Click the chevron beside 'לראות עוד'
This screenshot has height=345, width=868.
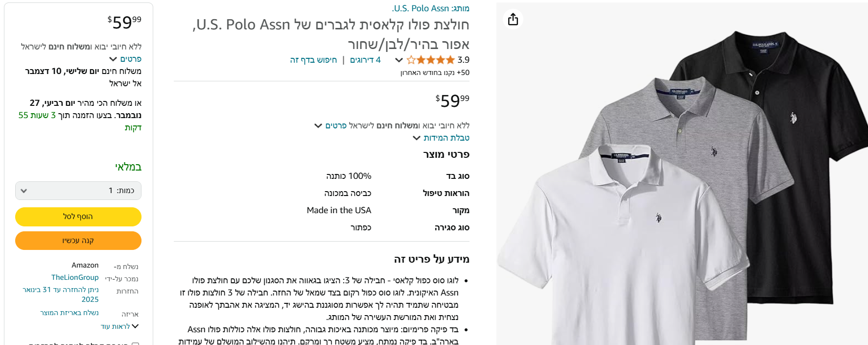pos(135,326)
